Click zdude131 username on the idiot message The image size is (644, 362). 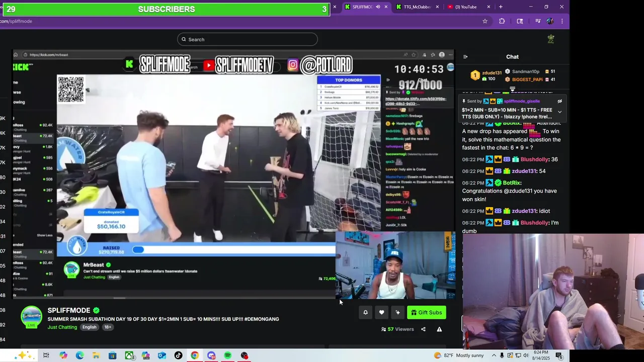[x=524, y=211]
